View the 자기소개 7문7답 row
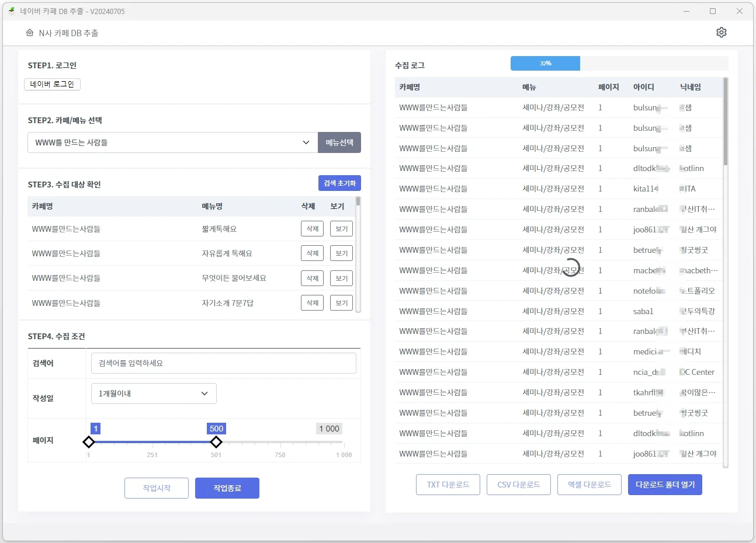The image size is (756, 543). tap(341, 303)
